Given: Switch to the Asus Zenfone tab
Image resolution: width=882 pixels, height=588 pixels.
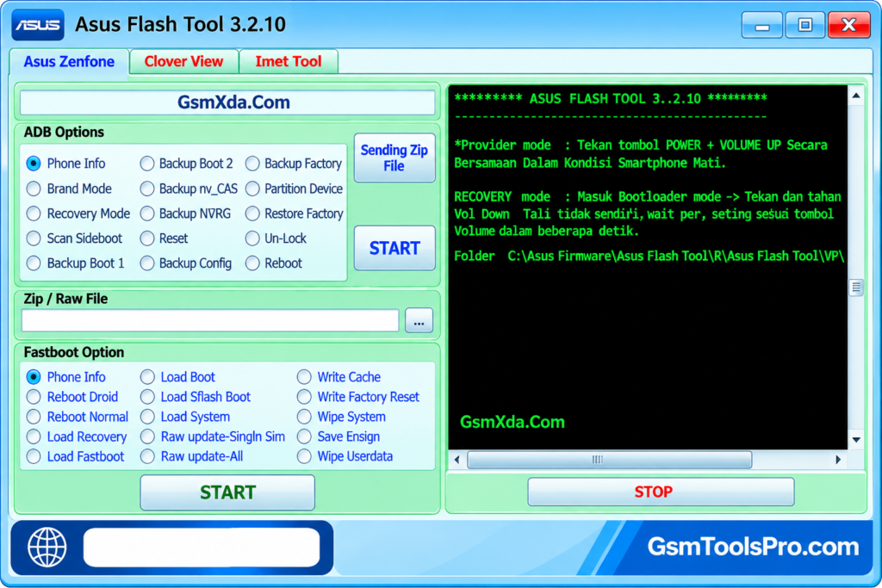Looking at the screenshot, I should pos(69,61).
